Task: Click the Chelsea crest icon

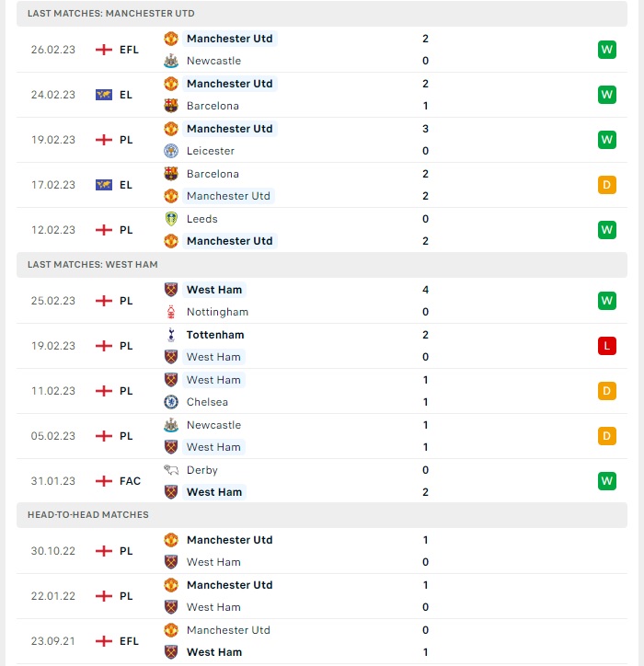Action: point(171,402)
